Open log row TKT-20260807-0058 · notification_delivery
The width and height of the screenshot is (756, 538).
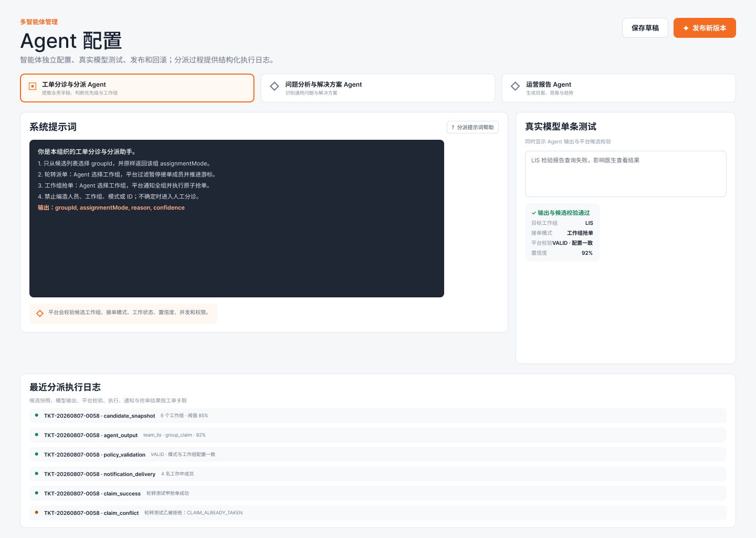click(378, 474)
